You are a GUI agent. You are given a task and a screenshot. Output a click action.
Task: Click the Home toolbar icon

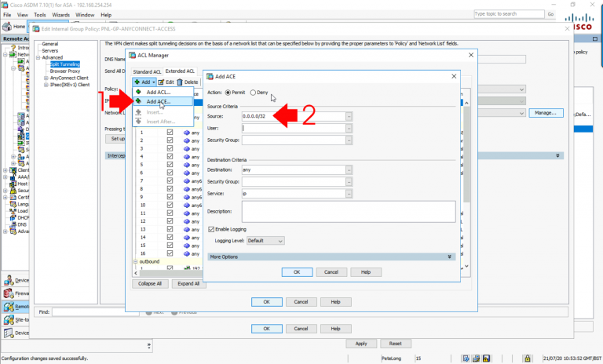click(7, 27)
